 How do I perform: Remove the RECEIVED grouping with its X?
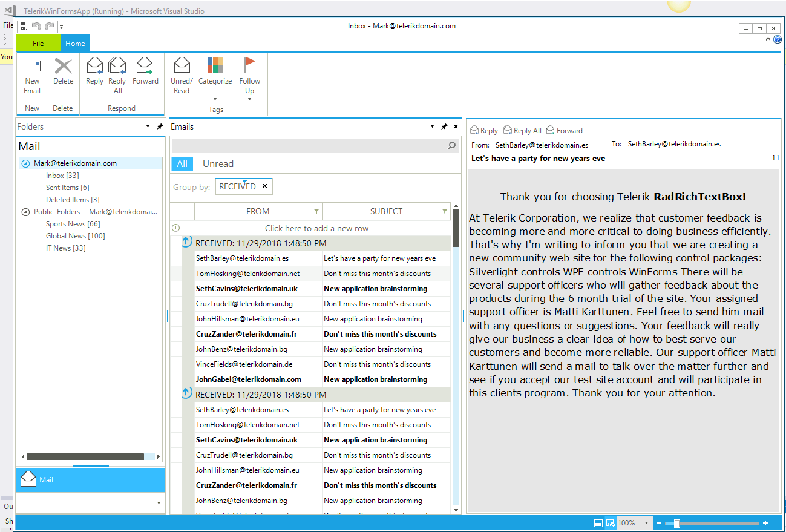[264, 186]
